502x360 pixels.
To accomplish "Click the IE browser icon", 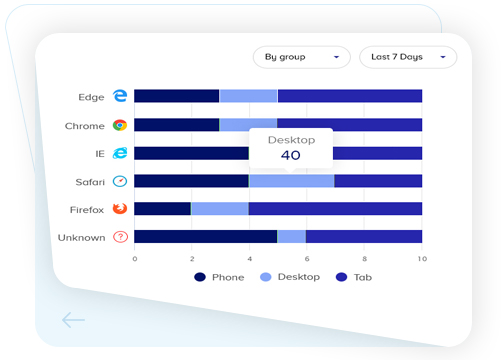I will (x=120, y=153).
